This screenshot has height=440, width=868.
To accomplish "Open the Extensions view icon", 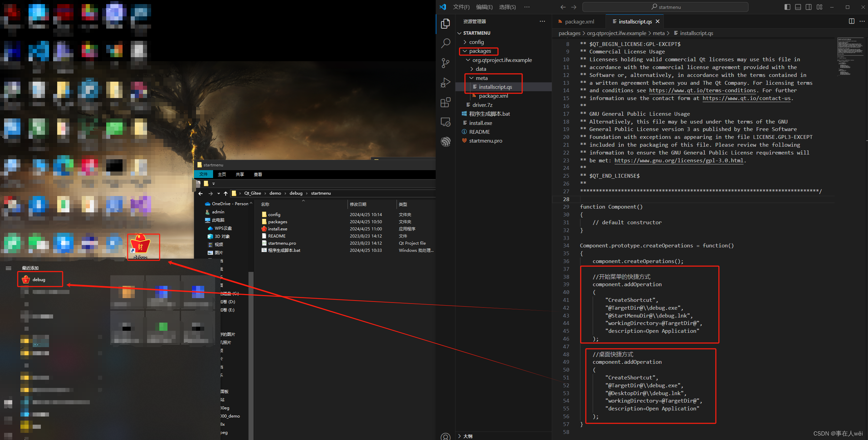I will click(x=446, y=102).
